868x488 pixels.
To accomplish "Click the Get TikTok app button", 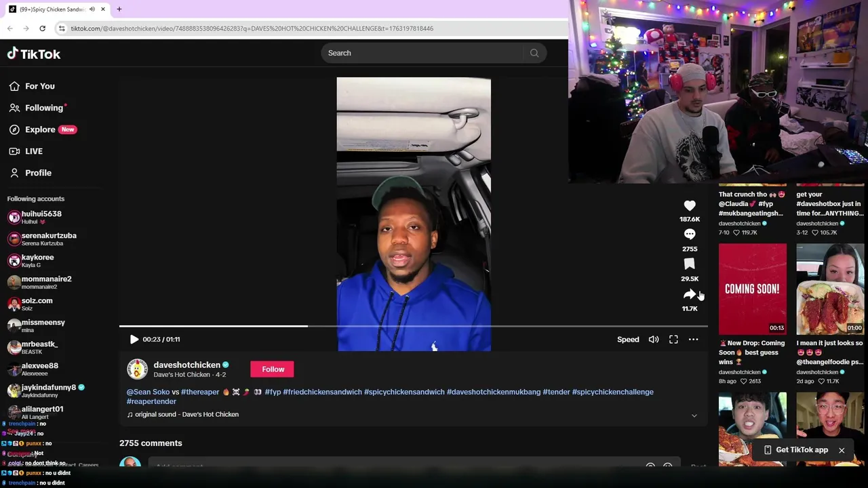I will pos(795,450).
